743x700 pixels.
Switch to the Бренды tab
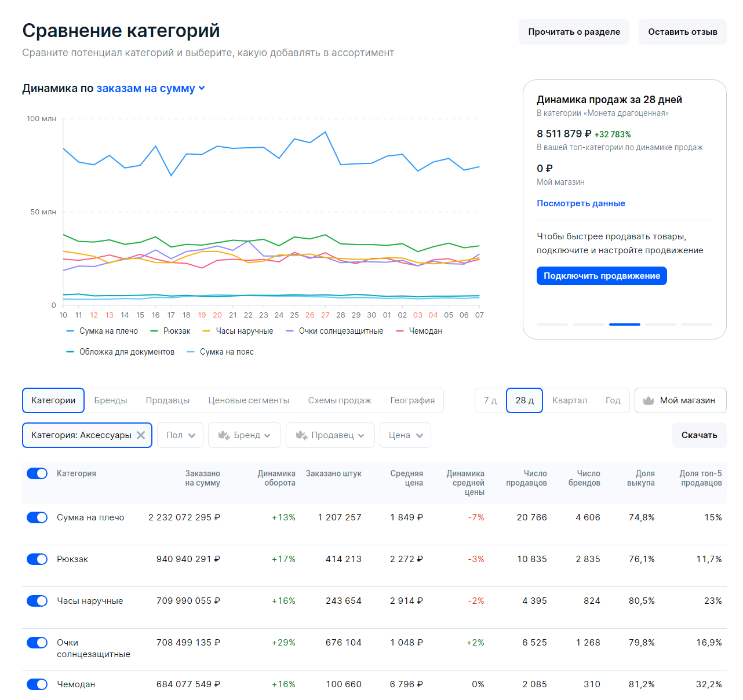[111, 400]
